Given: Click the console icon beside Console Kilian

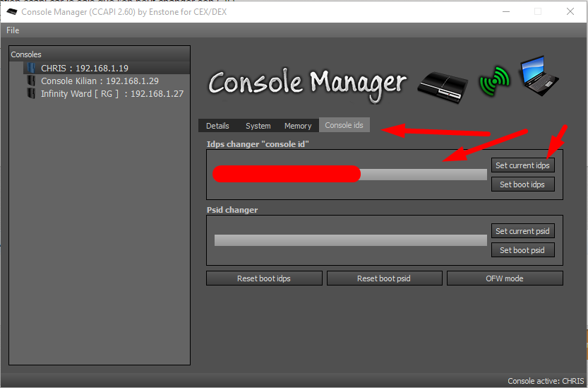Looking at the screenshot, I should pyautogui.click(x=31, y=81).
